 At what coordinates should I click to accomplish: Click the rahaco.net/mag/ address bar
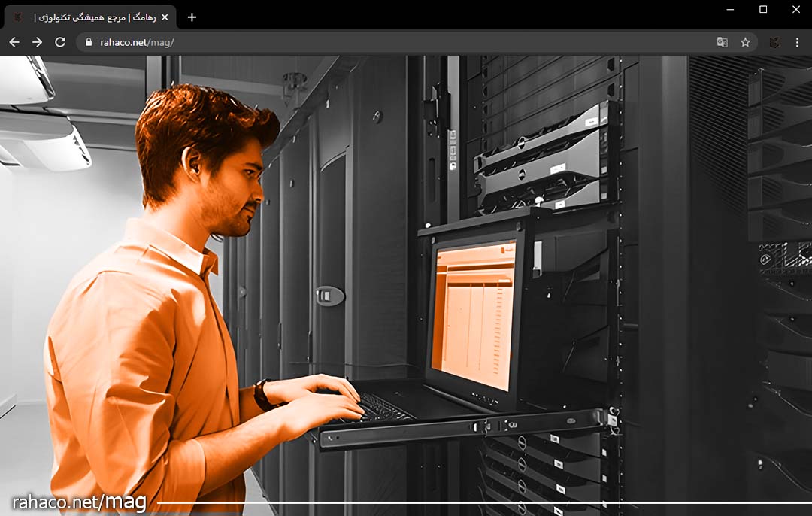pos(376,42)
